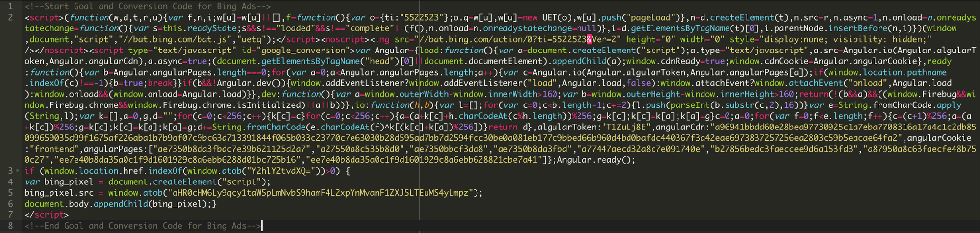Click the img src bat.bing.com/action URL
Viewport: 980px width, 233px height.
coord(517,39)
